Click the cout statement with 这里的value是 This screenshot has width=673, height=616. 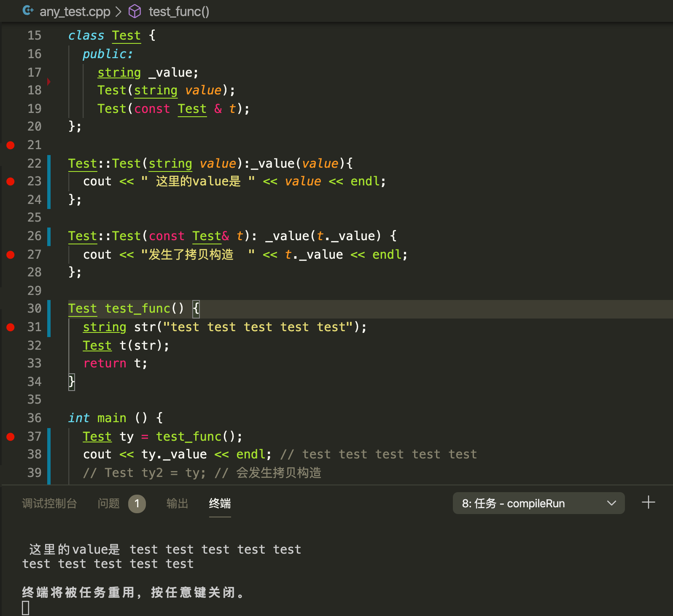coord(234,182)
